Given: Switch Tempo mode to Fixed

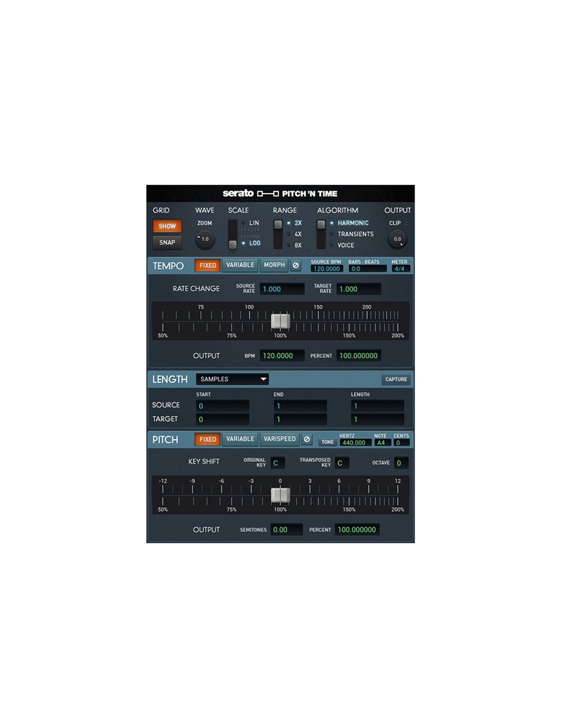Looking at the screenshot, I should [208, 265].
